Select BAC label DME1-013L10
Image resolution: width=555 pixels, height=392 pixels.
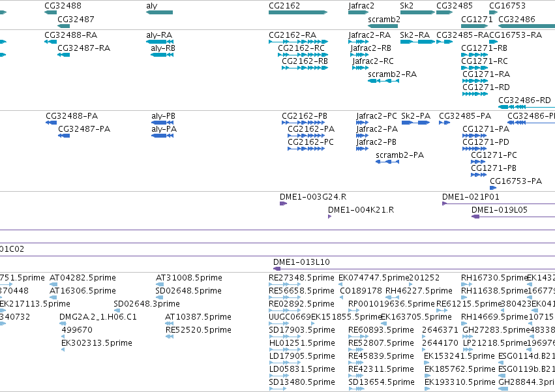301,262
